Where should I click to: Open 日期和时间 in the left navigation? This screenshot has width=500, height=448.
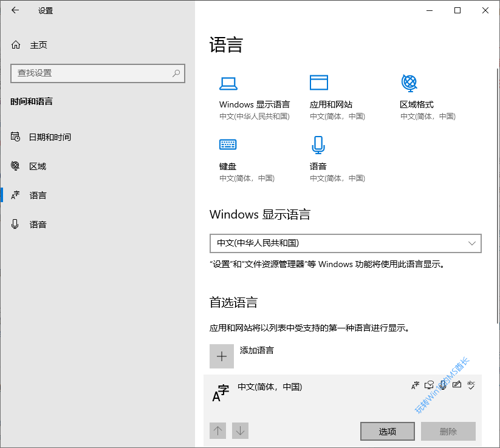click(41, 137)
